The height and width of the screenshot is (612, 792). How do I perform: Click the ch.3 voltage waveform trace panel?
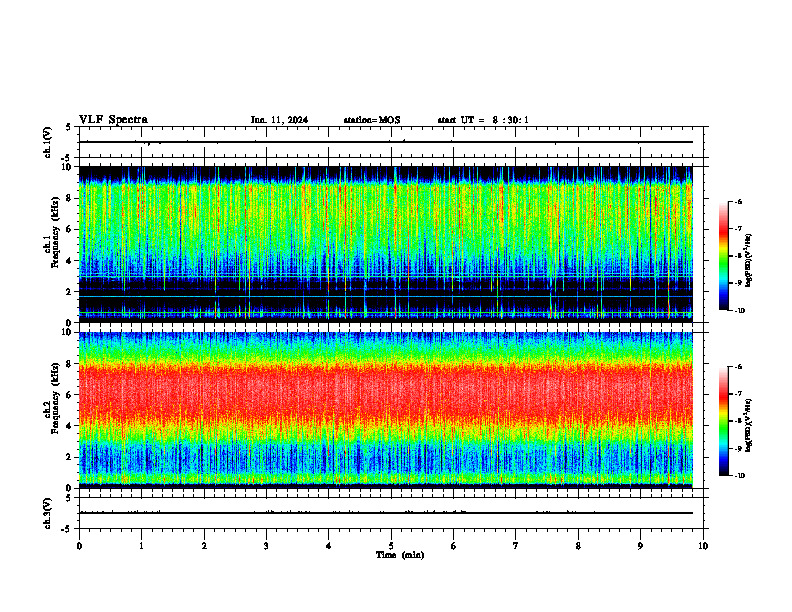pos(391,513)
